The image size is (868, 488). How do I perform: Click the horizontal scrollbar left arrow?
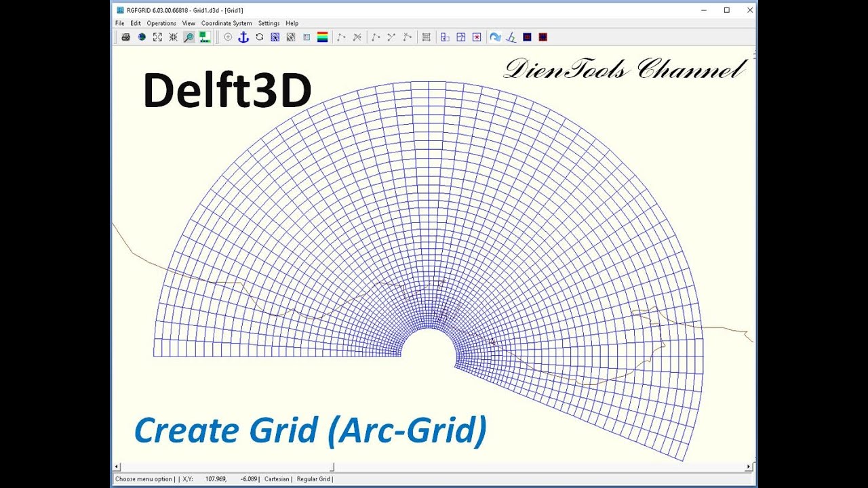click(117, 467)
